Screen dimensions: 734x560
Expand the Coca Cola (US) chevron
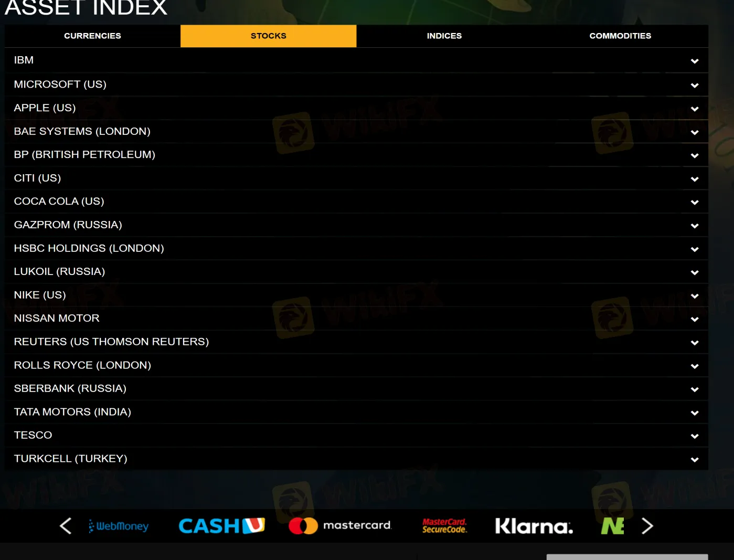[x=695, y=202]
